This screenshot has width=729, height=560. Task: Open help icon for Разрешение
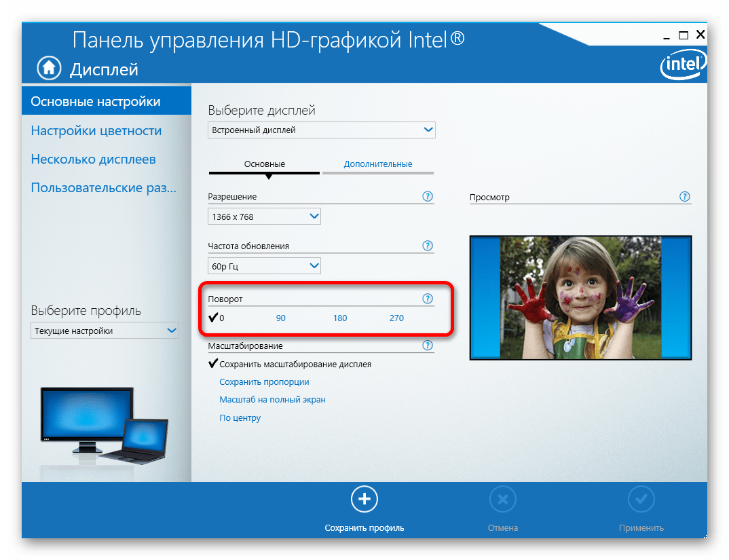coord(428,196)
